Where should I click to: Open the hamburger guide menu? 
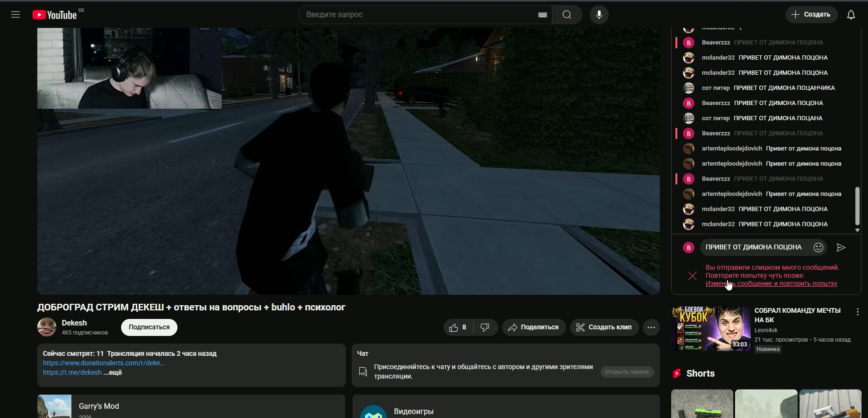click(15, 15)
